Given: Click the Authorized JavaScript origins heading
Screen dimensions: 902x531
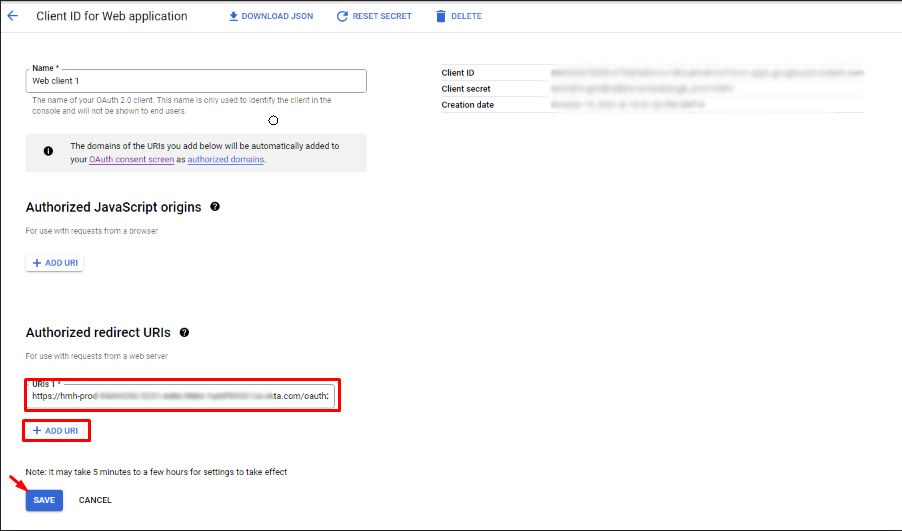Looking at the screenshot, I should 113,207.
